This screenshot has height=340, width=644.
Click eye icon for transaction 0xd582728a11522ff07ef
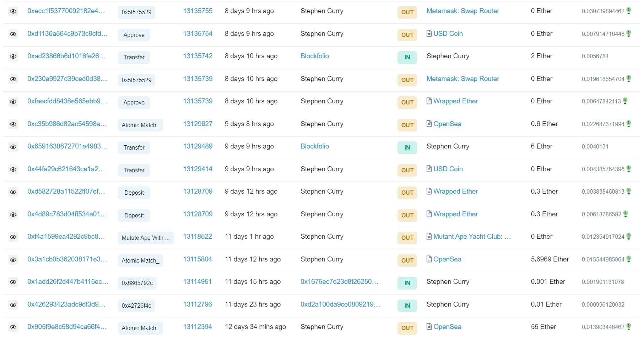coord(13,192)
